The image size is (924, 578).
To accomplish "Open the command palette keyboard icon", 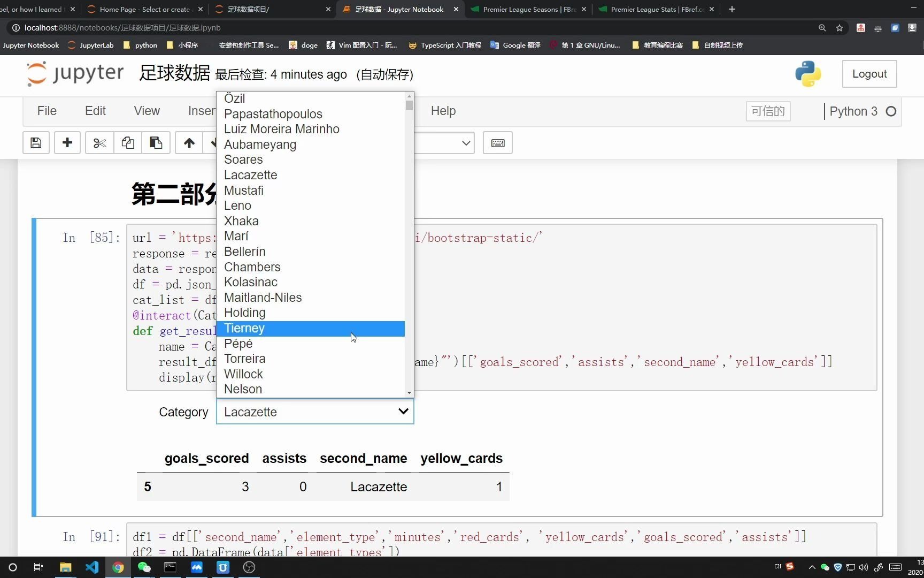I will tap(497, 142).
